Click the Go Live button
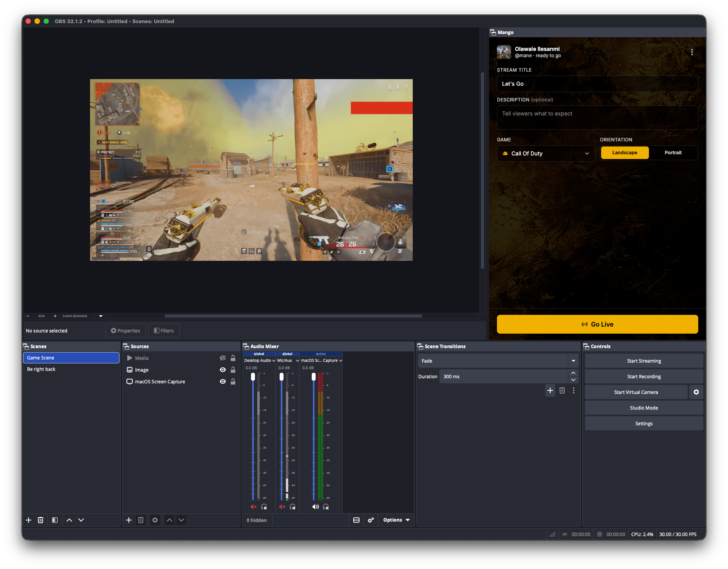 [x=597, y=324]
